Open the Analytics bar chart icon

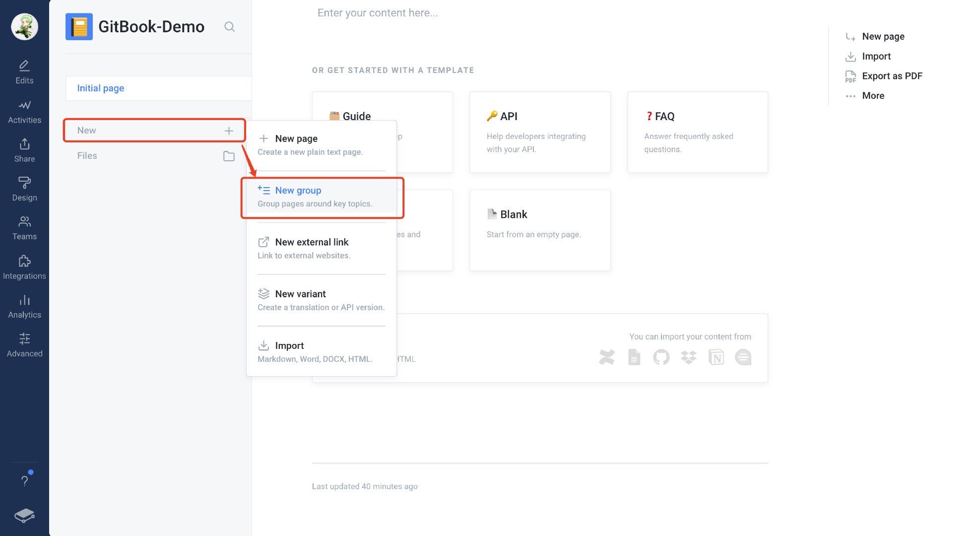pyautogui.click(x=24, y=306)
